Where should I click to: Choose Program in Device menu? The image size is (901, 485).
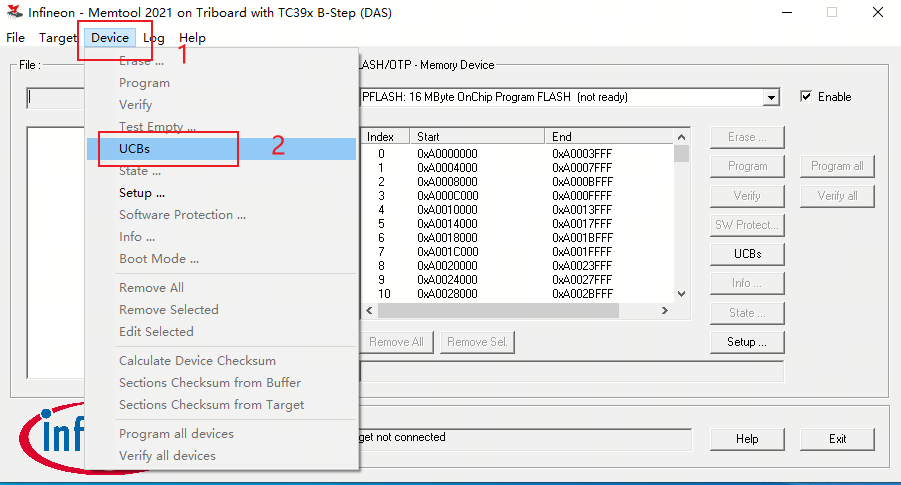point(221,83)
